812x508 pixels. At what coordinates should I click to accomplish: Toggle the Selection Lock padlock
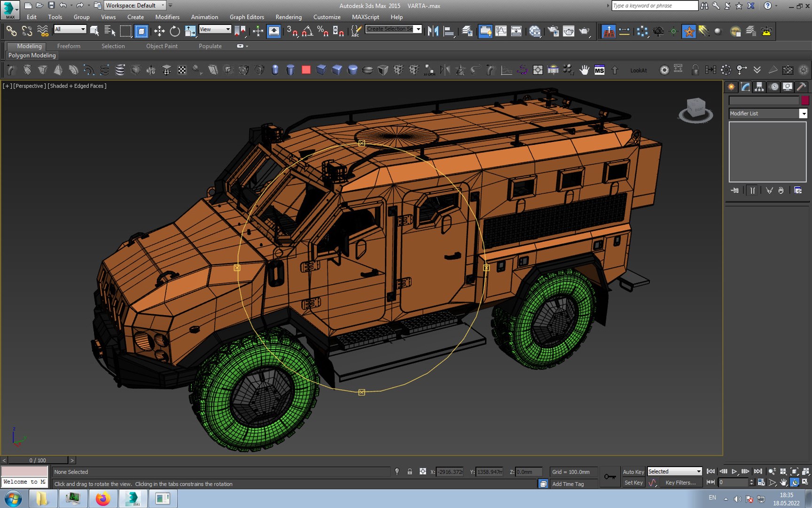(x=410, y=471)
